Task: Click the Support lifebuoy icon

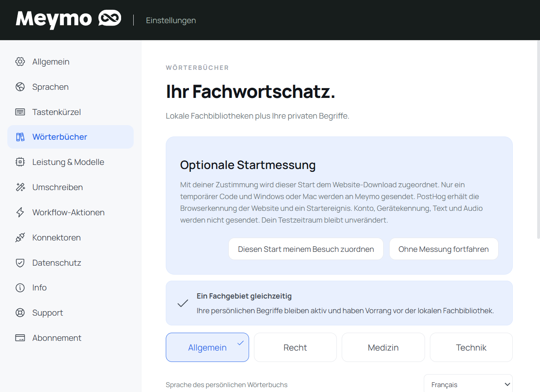Action: tap(20, 313)
